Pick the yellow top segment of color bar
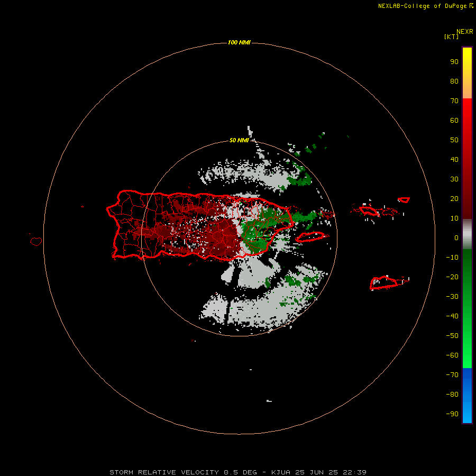 point(467,73)
